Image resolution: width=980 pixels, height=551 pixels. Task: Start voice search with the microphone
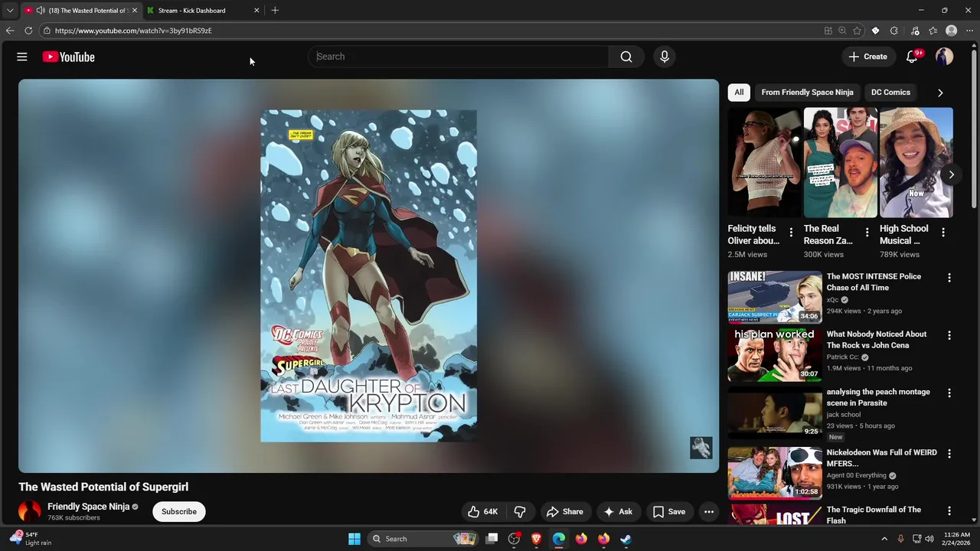pyautogui.click(x=665, y=57)
